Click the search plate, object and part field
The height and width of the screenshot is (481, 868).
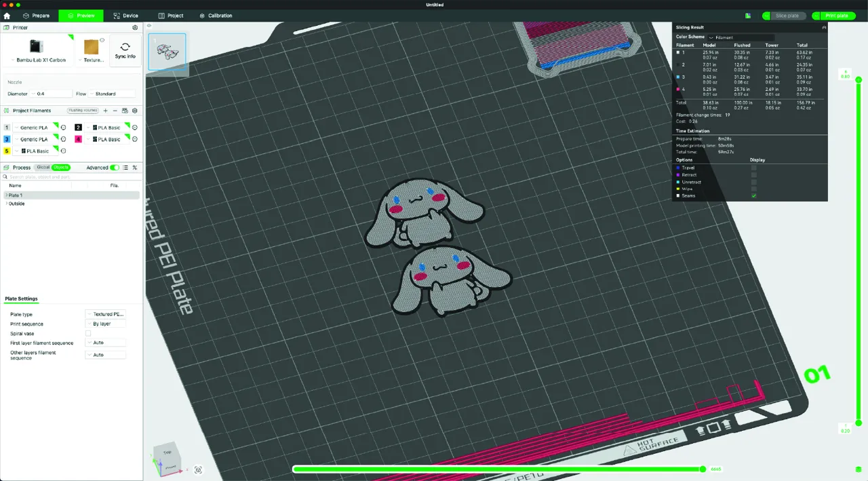click(71, 176)
